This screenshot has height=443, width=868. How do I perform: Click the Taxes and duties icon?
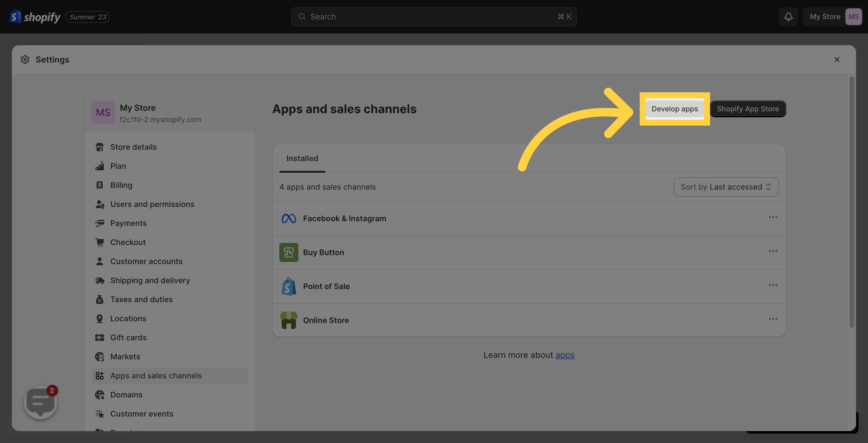[99, 300]
